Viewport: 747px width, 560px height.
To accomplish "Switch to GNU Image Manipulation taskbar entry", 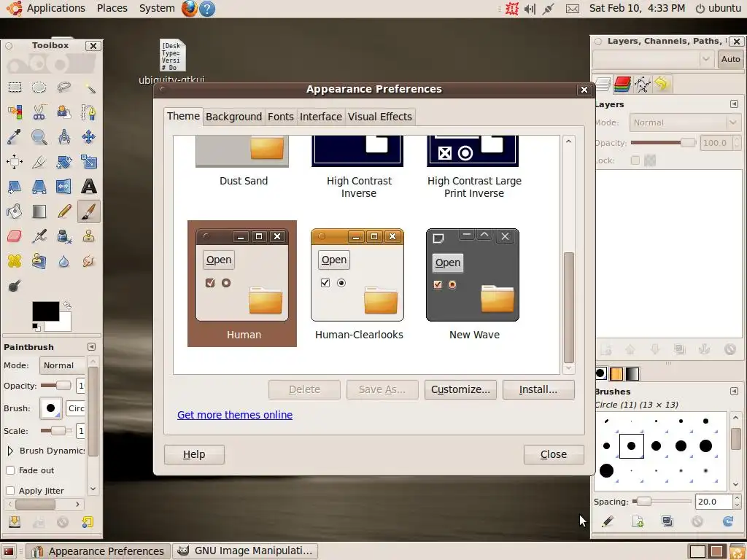I will point(245,551).
